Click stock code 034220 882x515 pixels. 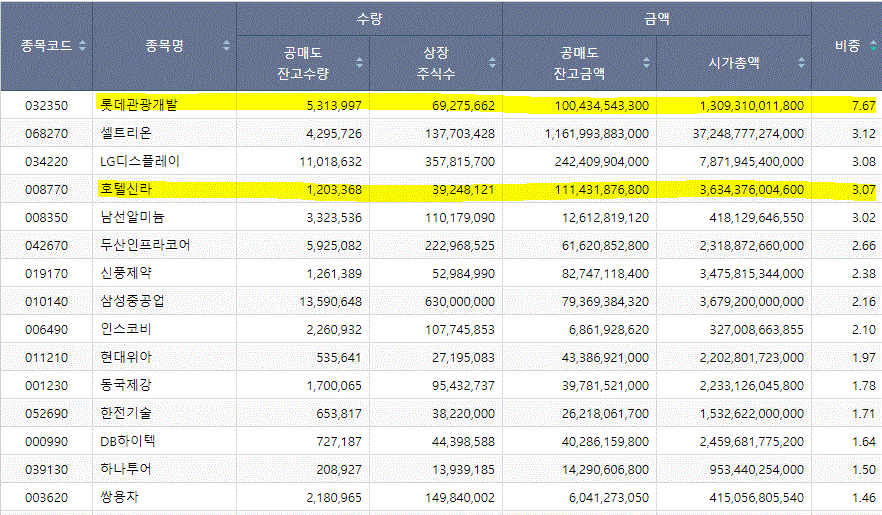pyautogui.click(x=46, y=162)
